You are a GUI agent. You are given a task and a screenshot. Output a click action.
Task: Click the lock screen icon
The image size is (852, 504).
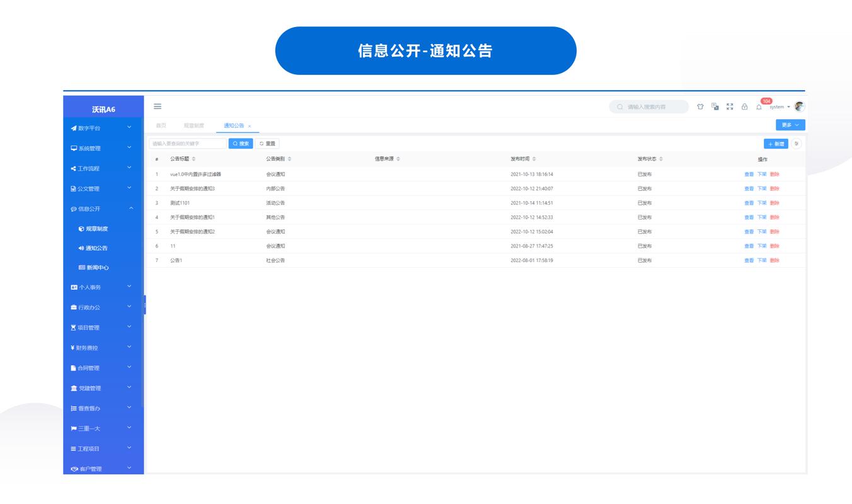click(x=744, y=107)
